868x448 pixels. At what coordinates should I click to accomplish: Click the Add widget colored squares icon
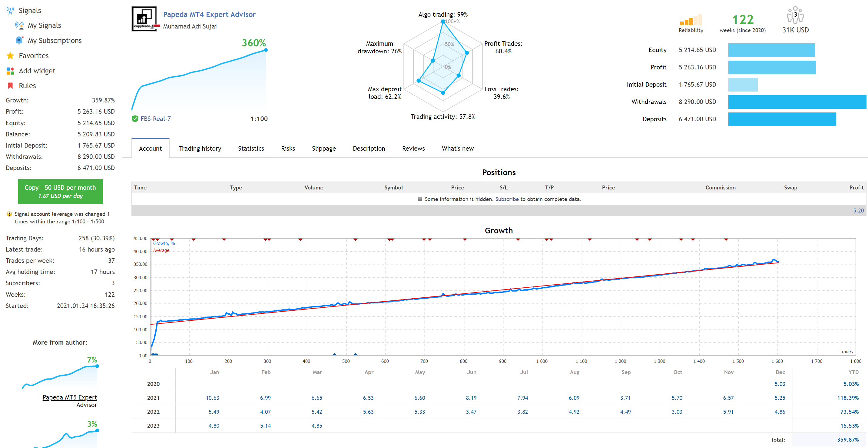click(10, 71)
